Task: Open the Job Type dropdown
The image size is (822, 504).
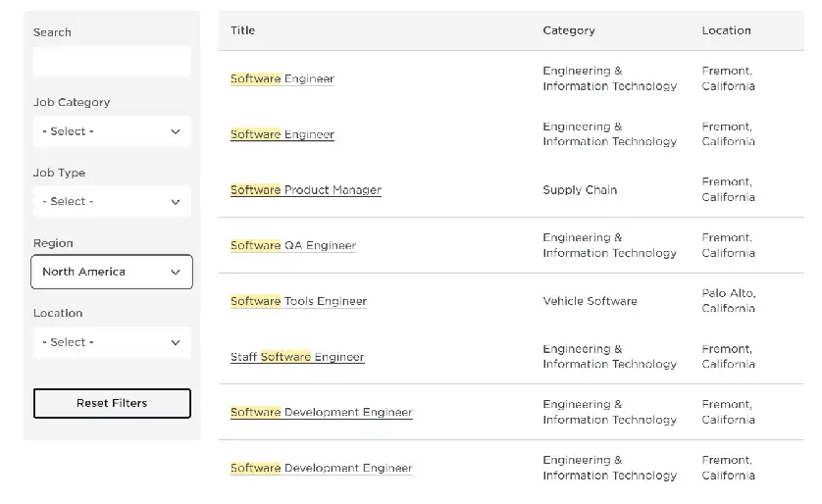Action: click(112, 202)
